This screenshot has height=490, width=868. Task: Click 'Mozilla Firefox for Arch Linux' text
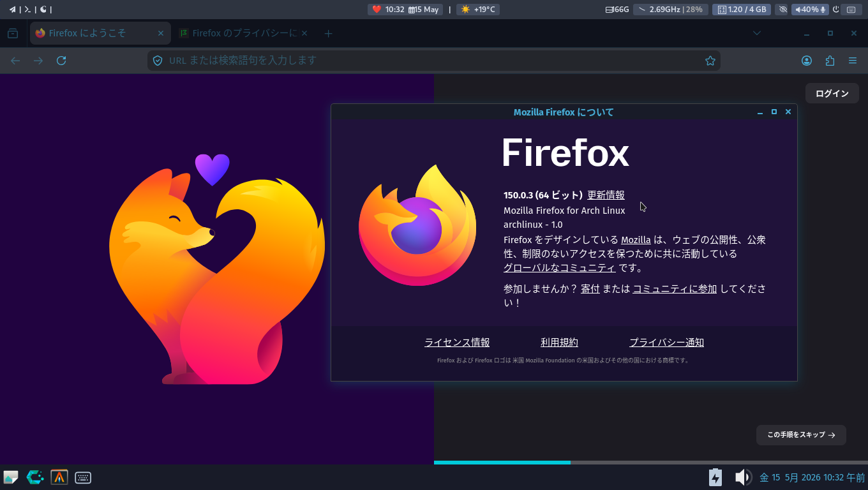pos(564,210)
